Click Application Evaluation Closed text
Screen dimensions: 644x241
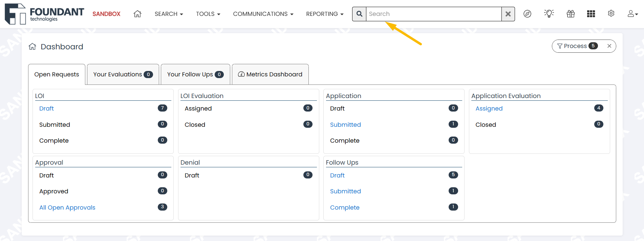pyautogui.click(x=486, y=125)
